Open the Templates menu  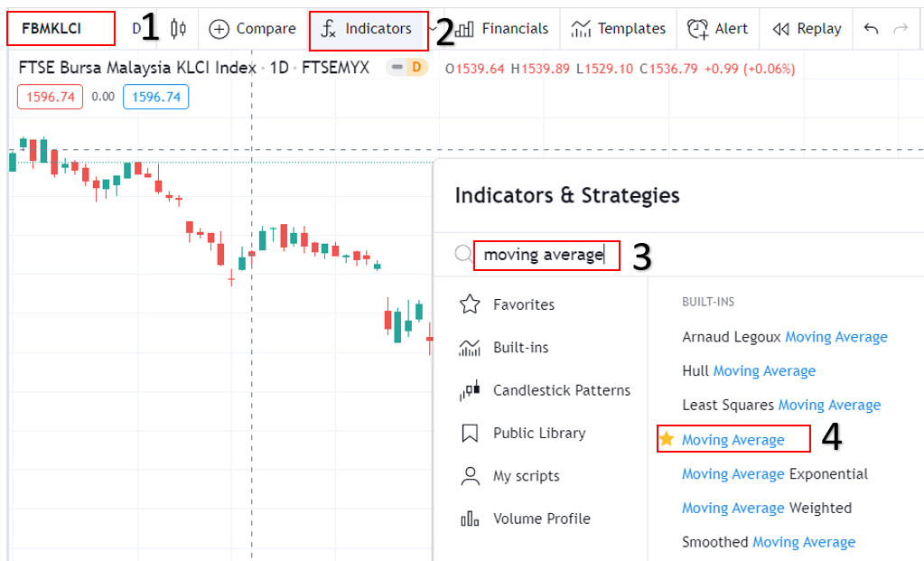tap(619, 29)
